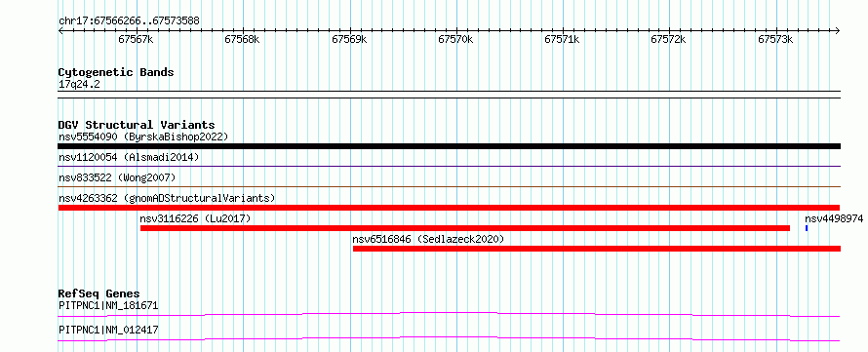Click the thin brown nsv833522 variant line
Screen dimensions: 868x352
point(449,186)
